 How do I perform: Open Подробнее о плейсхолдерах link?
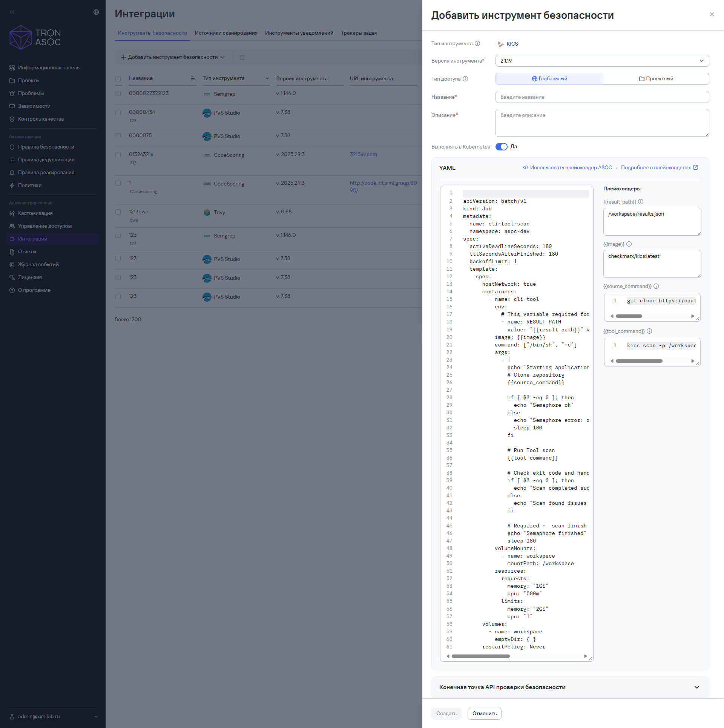click(659, 168)
